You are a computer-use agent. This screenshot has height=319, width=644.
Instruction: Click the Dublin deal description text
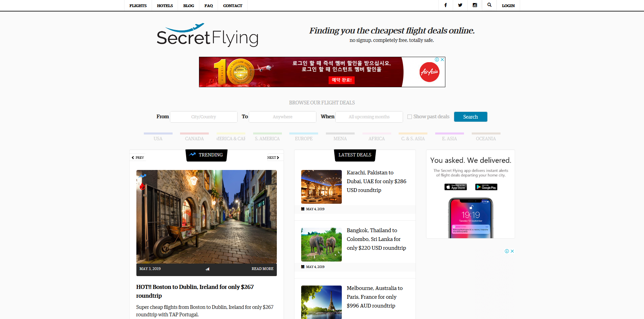click(205, 311)
